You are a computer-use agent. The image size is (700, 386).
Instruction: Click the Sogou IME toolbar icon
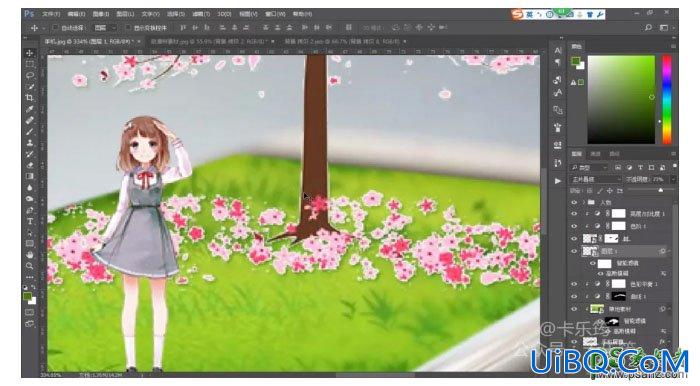coord(517,14)
